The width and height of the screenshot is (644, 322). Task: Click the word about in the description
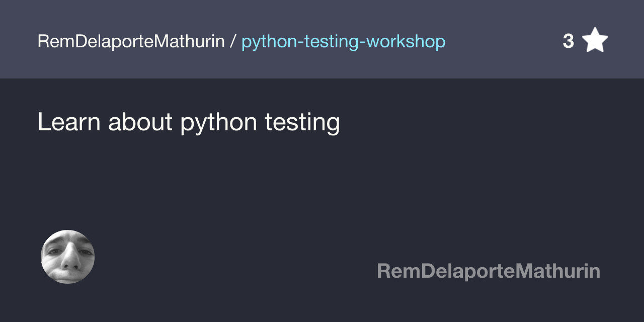pos(140,121)
